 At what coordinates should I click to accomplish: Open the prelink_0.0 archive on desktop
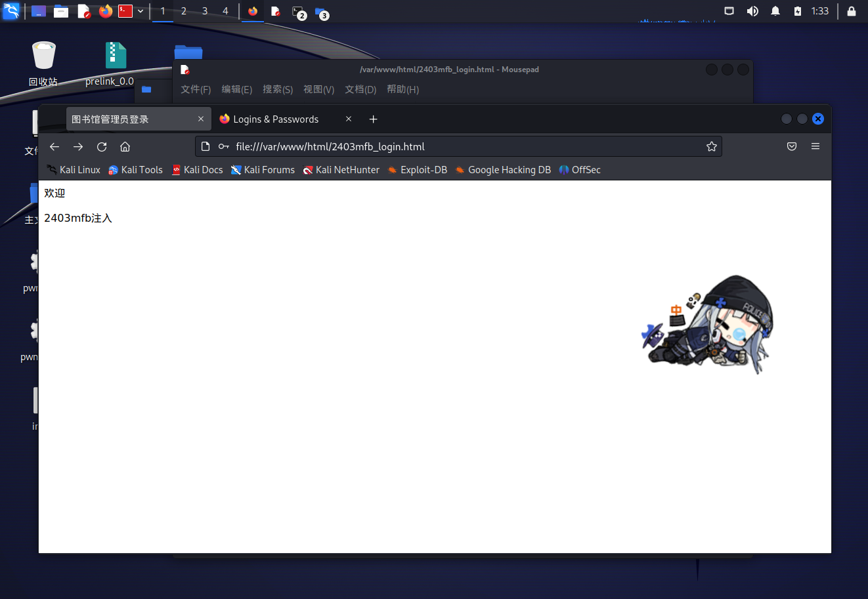[110, 64]
